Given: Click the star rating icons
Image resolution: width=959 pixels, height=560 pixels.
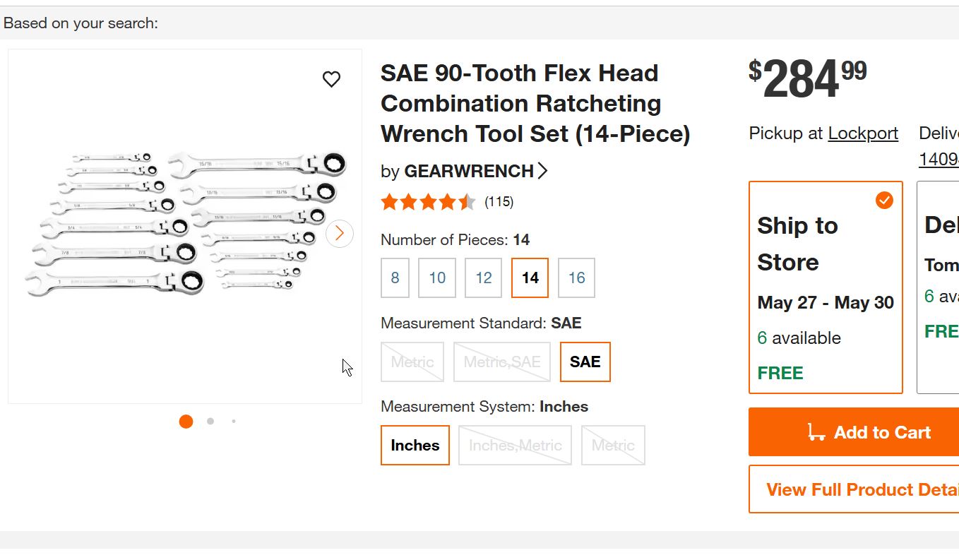Looking at the screenshot, I should pyautogui.click(x=428, y=203).
